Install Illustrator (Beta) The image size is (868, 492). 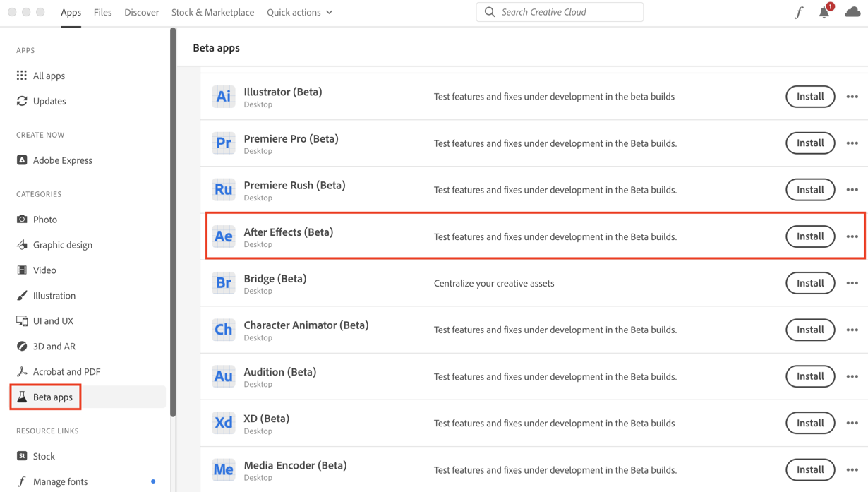pos(810,97)
